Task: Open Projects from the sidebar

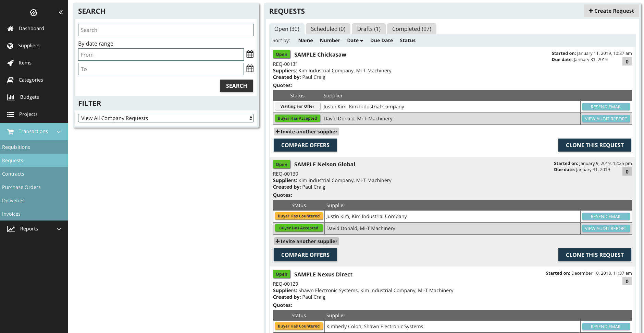Action: tap(28, 114)
